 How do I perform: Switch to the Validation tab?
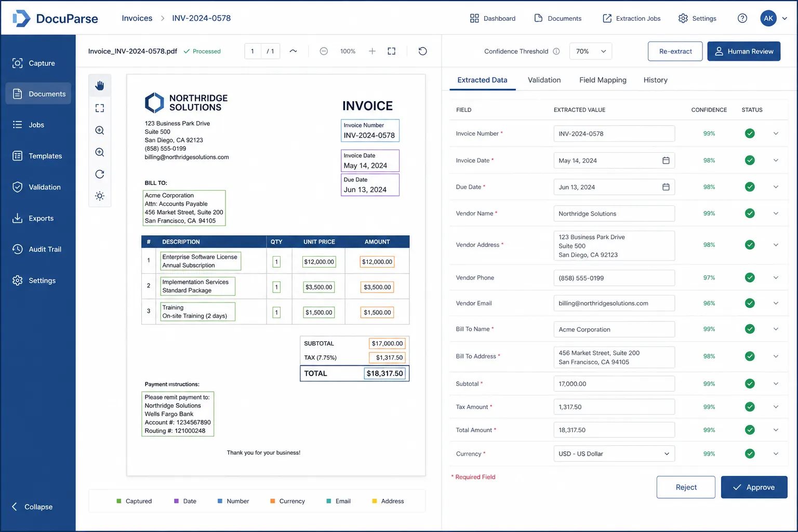(544, 80)
